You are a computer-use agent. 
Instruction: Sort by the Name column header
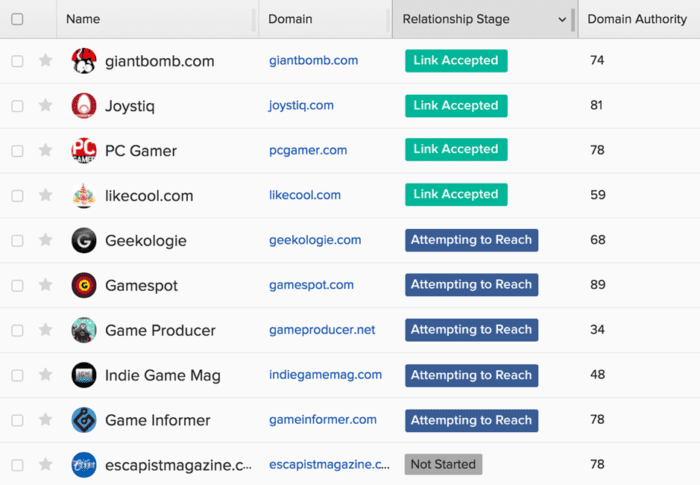83,19
